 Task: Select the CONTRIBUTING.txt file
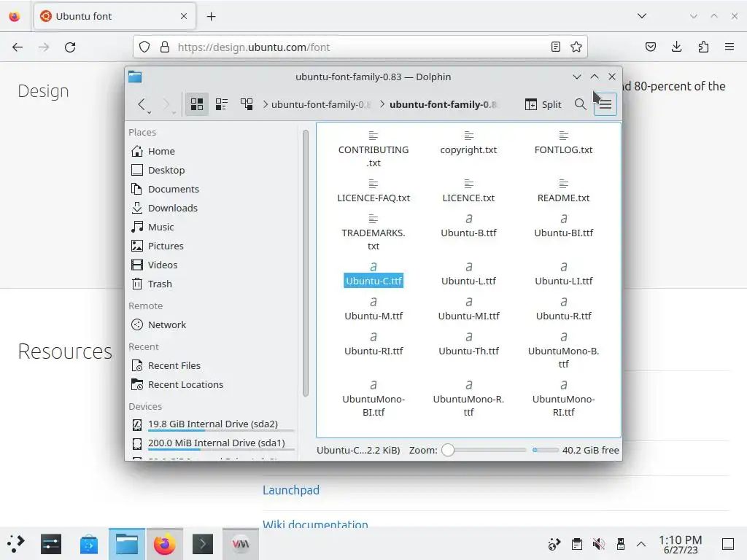pyautogui.click(x=373, y=149)
